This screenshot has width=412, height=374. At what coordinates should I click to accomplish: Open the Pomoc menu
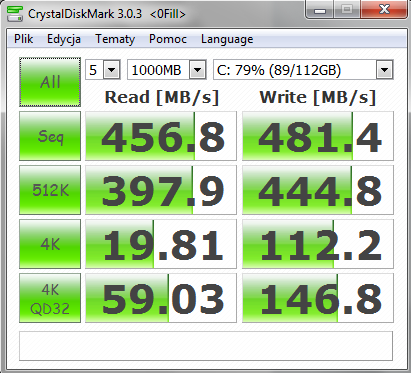pos(168,39)
